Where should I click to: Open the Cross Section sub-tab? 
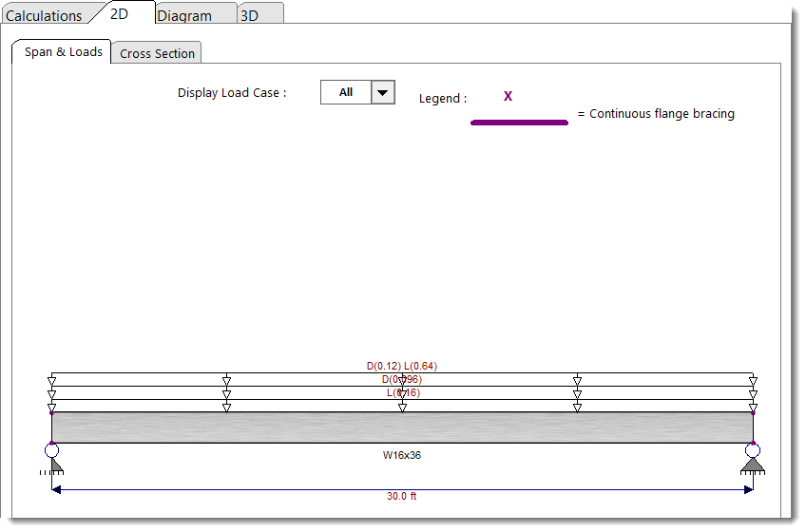tap(157, 53)
